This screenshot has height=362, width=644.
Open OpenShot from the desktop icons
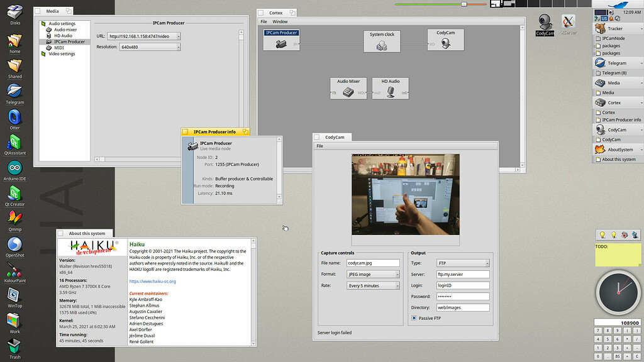click(14, 246)
